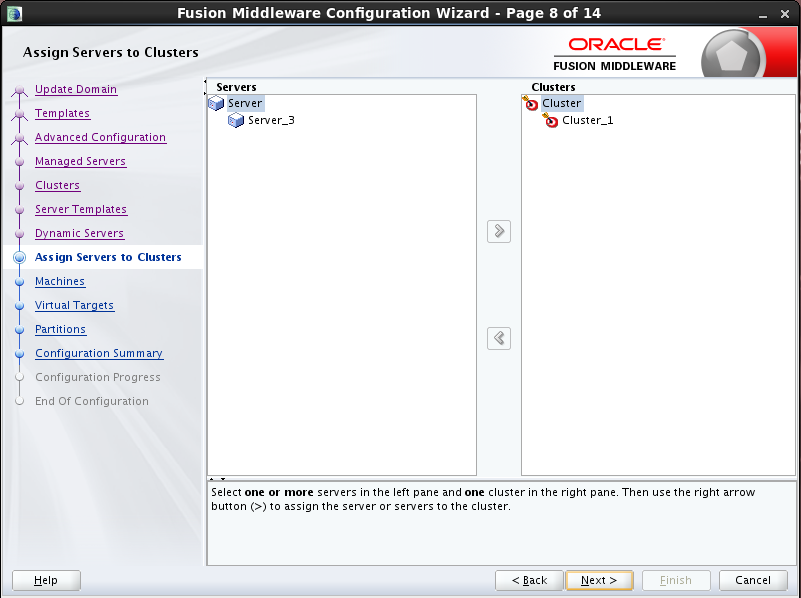Screen dimensions: 801x598
Task: Click the Next button
Action: 599,580
